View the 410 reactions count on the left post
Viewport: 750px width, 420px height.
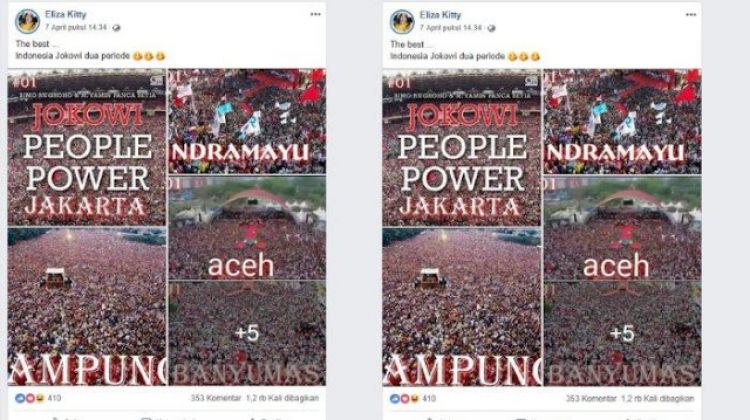coord(54,398)
